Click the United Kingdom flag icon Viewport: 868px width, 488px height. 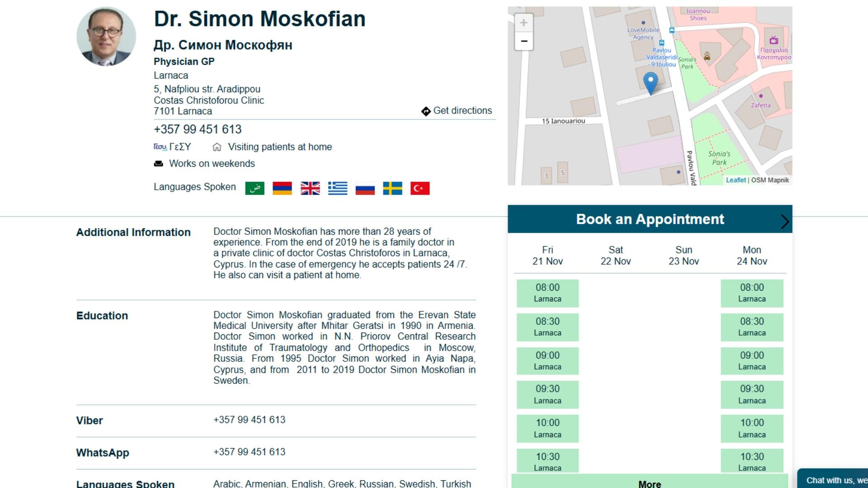310,188
